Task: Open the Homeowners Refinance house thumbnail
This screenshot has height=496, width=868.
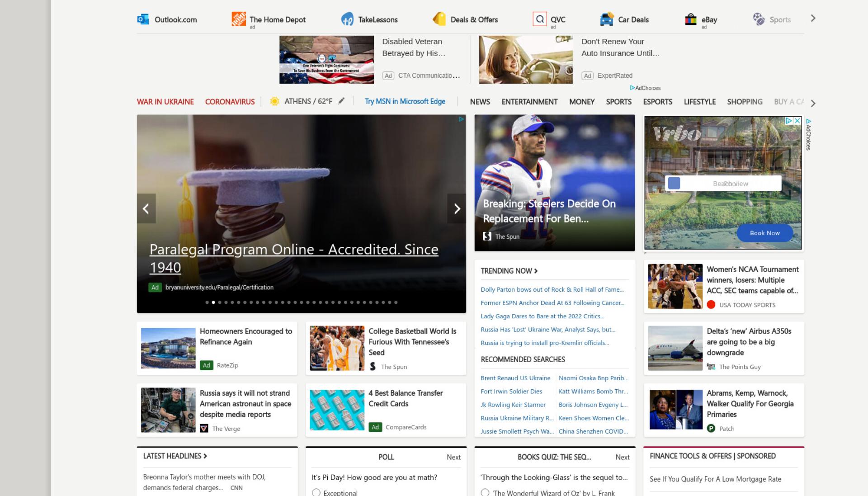Action: [168, 348]
